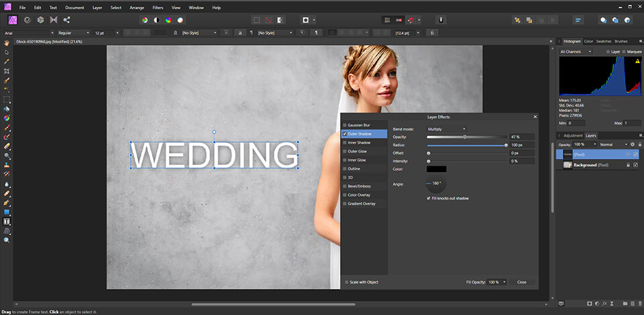Apply Auto Levels from the toolbar
Viewport: 644px width, 315px height.
(x=145, y=19)
